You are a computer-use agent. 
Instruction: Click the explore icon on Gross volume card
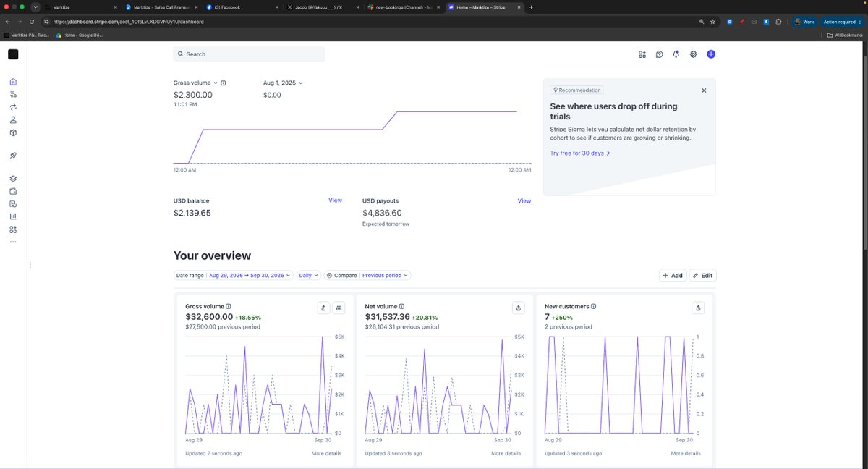pos(339,308)
